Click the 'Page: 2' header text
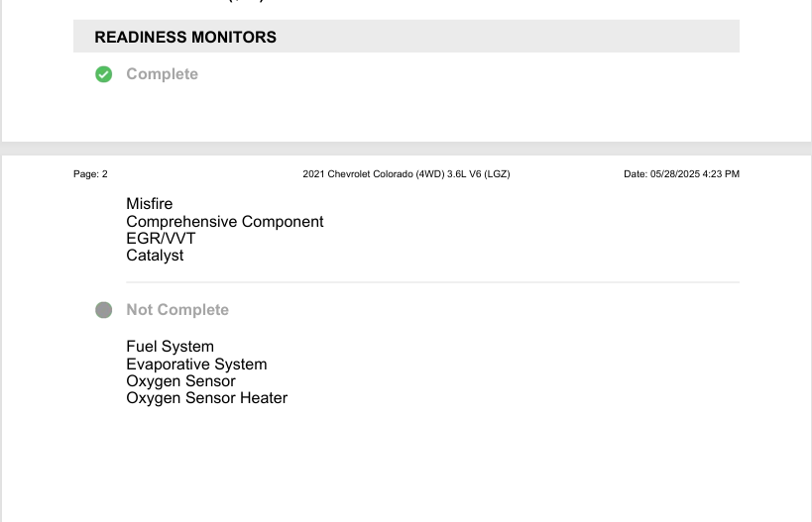812x522 pixels. [90, 174]
